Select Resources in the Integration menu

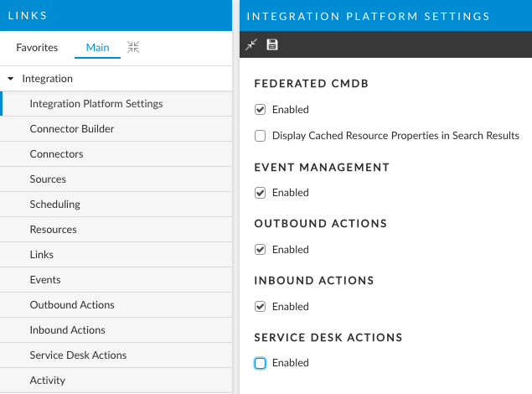click(x=53, y=230)
